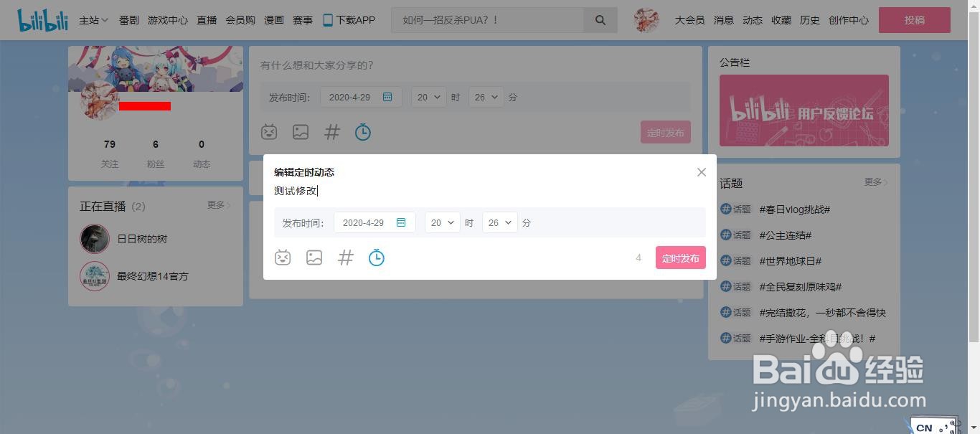This screenshot has height=434, width=980.
Task: Open the emoji icon in the background composer
Action: (269, 132)
